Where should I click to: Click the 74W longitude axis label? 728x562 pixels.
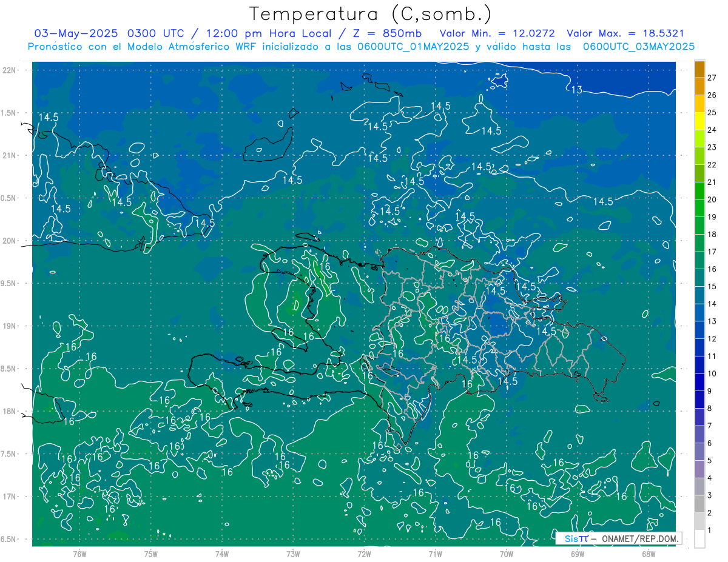[x=222, y=554]
